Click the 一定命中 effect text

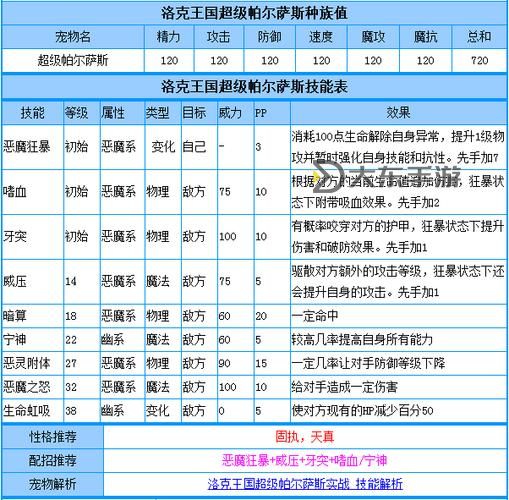(315, 316)
